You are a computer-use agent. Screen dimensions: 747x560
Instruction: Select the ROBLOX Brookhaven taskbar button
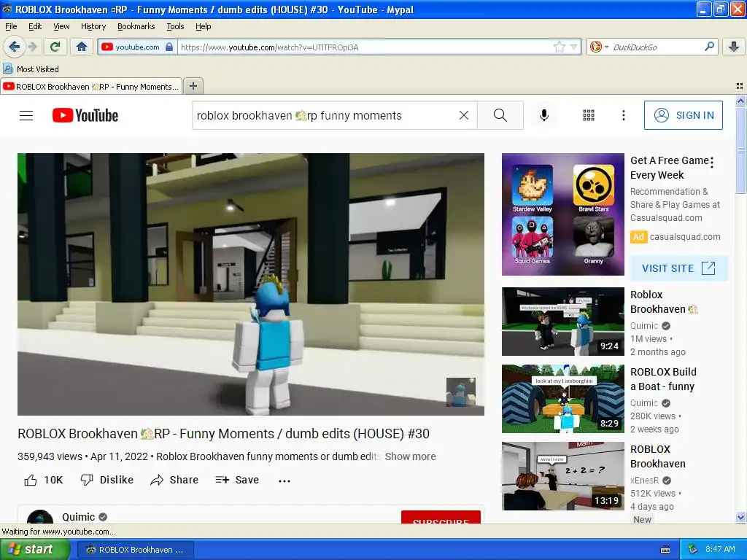pos(135,550)
